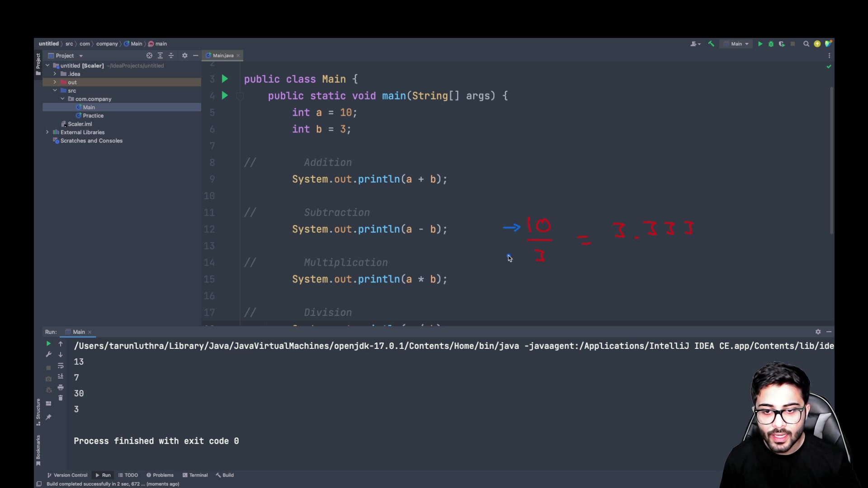The height and width of the screenshot is (488, 868).
Task: Hide the Project tool window
Action: click(195, 56)
